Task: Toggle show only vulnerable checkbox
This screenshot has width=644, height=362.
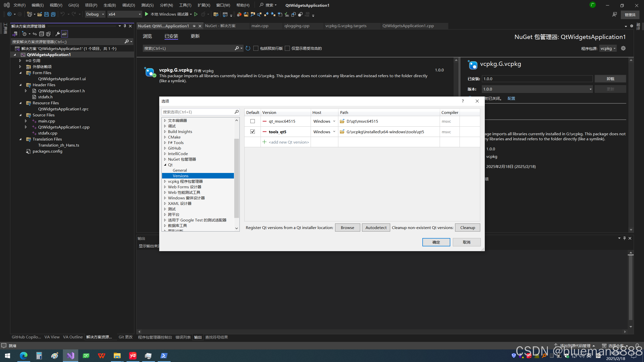Action: [x=287, y=48]
